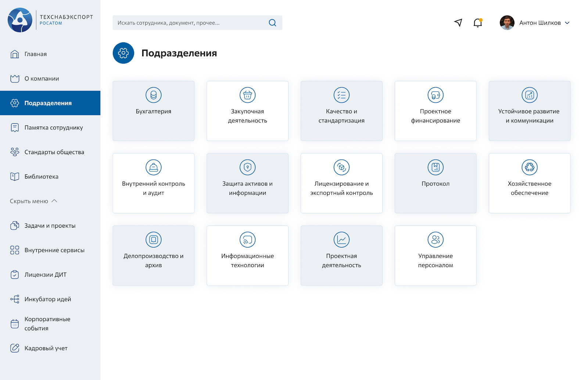Viewport: 588px width, 380px height.
Task: Open Бухгалтерия department card
Action: pyautogui.click(x=153, y=111)
